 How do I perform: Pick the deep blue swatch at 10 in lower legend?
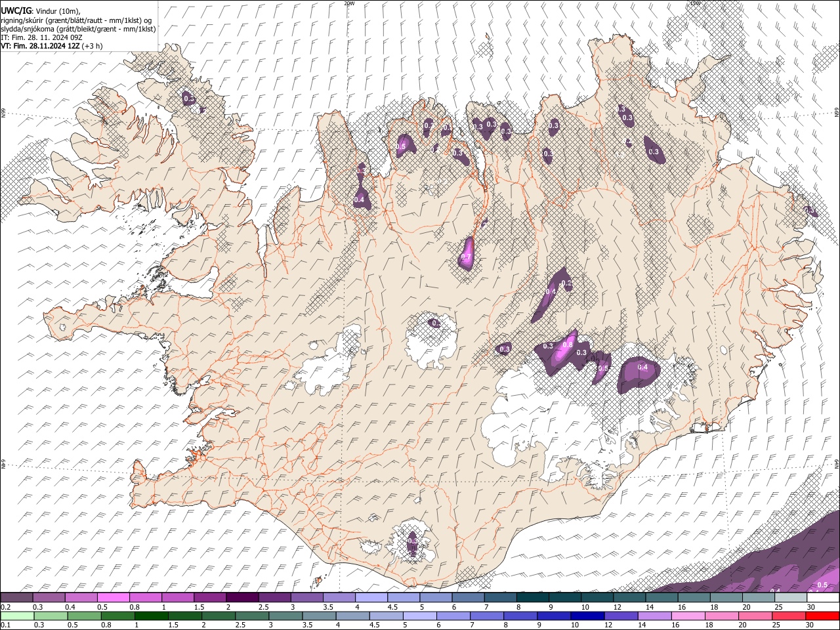click(x=587, y=616)
